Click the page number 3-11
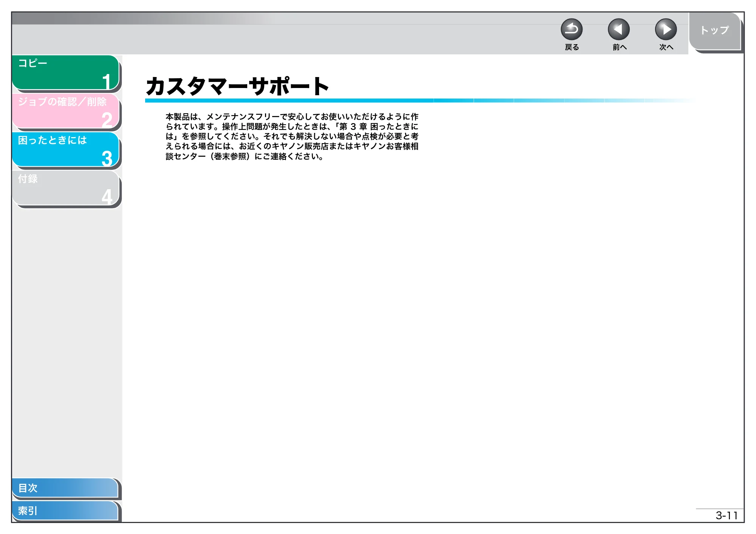This screenshot has height=534, width=756. [x=727, y=515]
